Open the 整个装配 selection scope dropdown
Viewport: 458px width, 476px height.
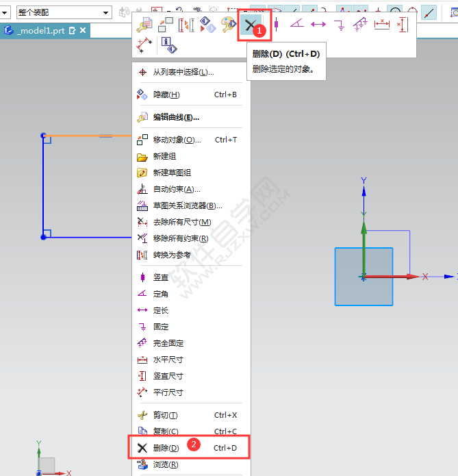click(x=105, y=13)
